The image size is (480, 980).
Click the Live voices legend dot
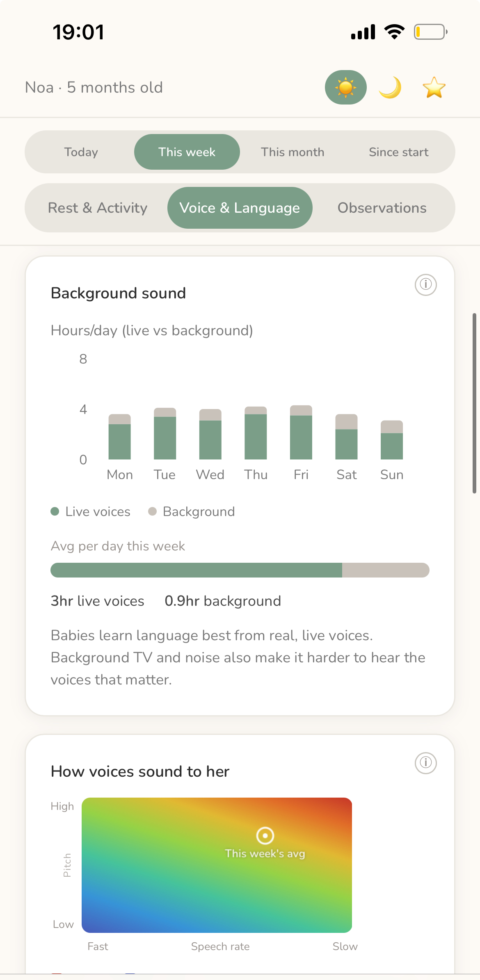click(x=55, y=512)
